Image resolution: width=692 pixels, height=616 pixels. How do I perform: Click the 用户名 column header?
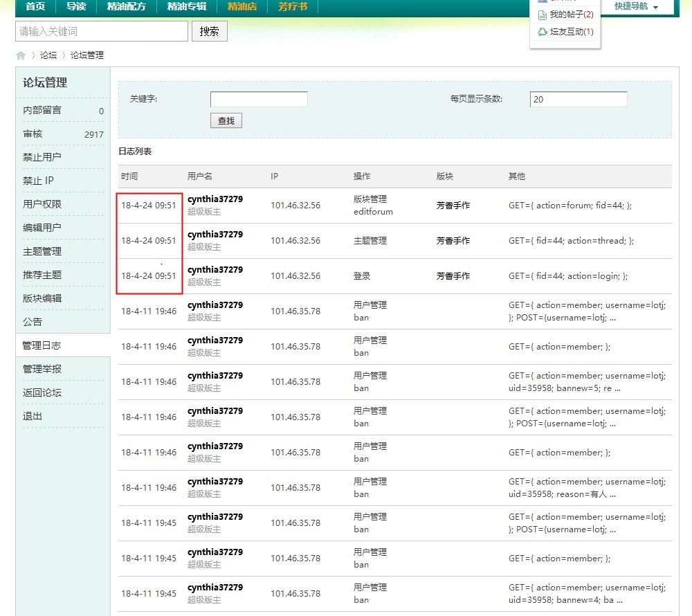(199, 176)
